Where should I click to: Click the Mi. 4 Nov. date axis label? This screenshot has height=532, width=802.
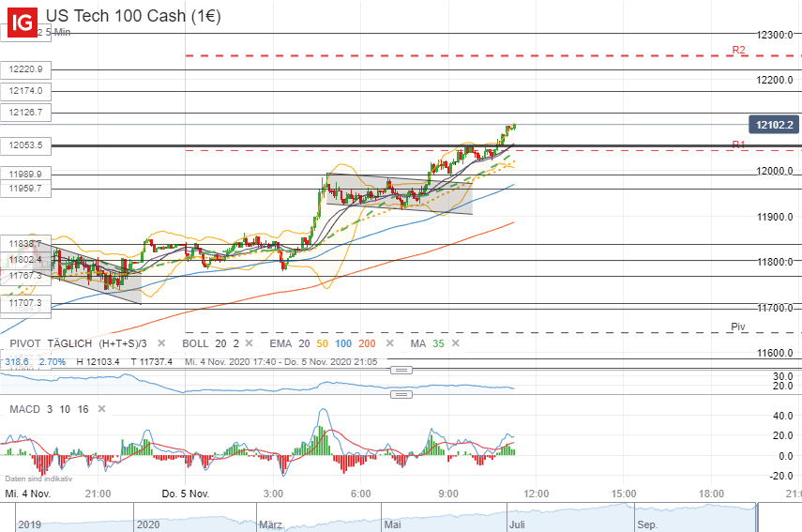(27, 494)
